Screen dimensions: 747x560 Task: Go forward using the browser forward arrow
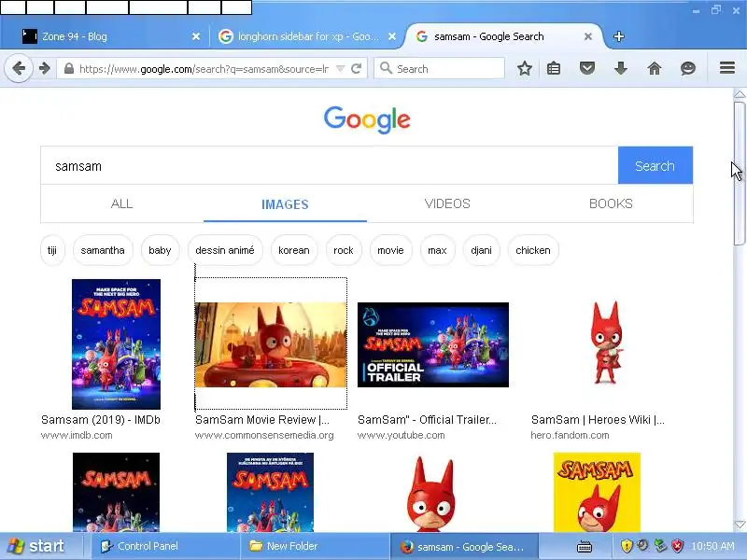[45, 68]
